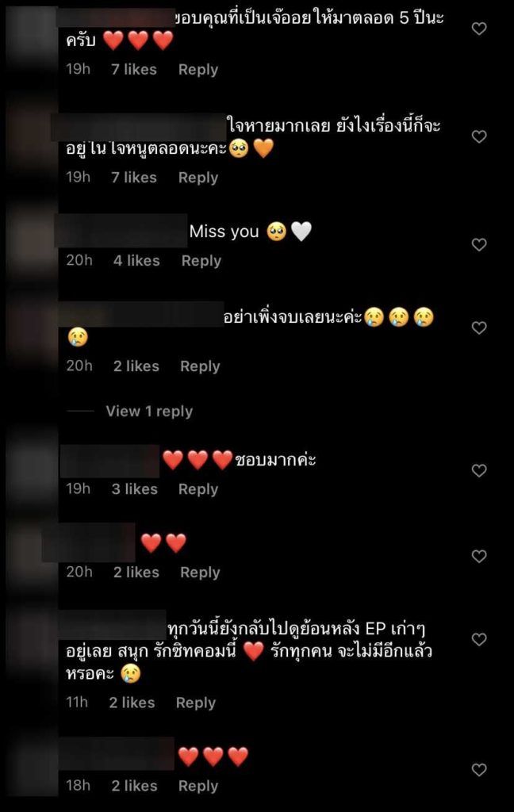Open "4 likes" list on Miss you comment
Viewport: 514px width, 812px height.
[x=136, y=260]
